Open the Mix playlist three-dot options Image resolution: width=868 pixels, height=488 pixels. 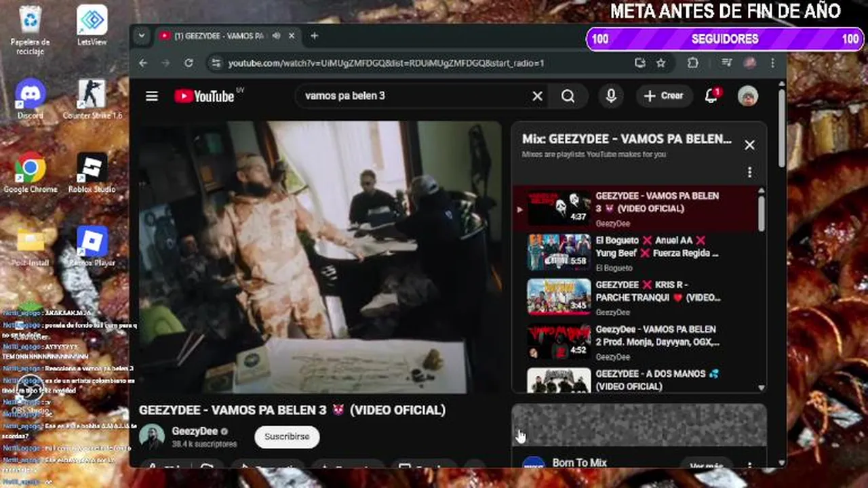click(x=749, y=172)
